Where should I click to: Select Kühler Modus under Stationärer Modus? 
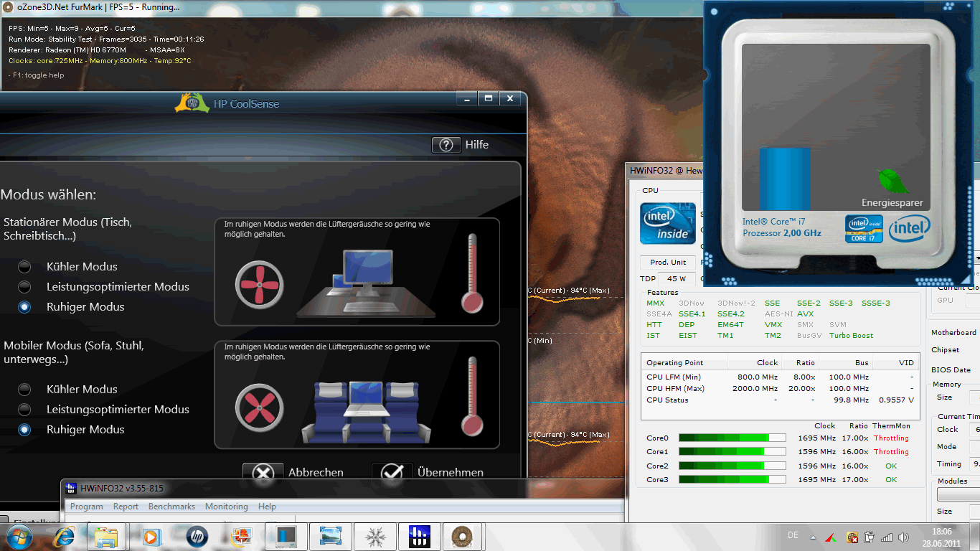pos(25,267)
